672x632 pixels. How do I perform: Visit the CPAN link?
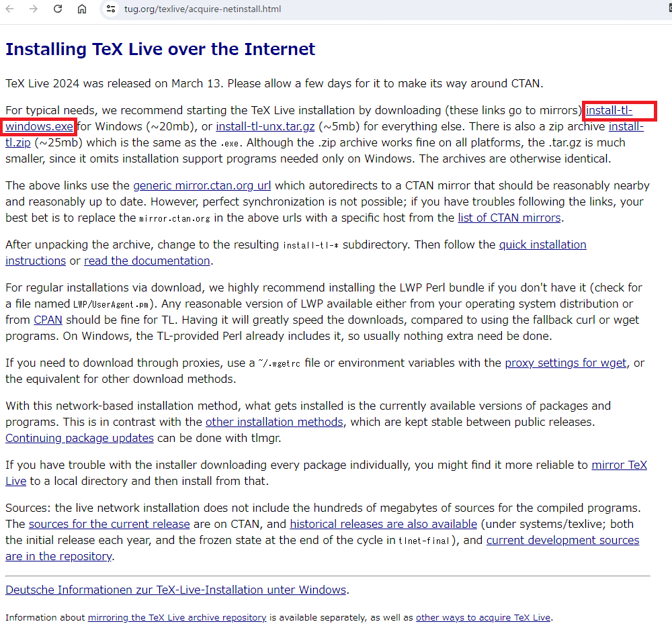(48, 320)
